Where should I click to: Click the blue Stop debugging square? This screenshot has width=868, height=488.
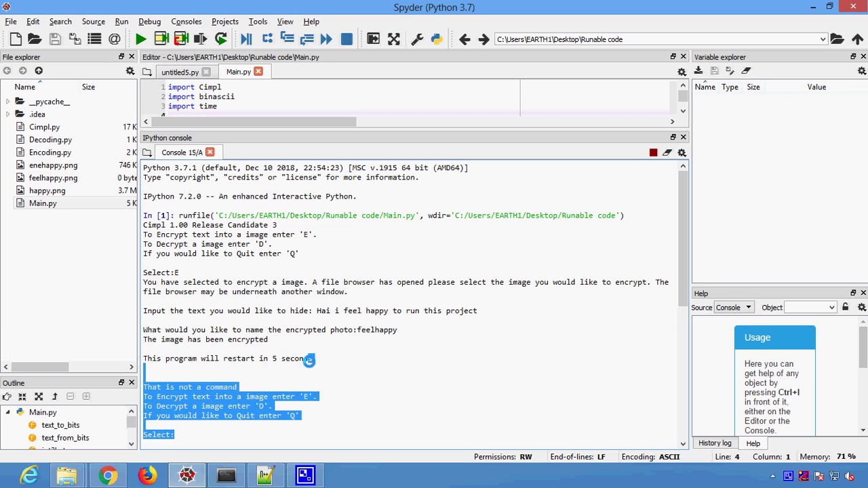click(x=347, y=39)
